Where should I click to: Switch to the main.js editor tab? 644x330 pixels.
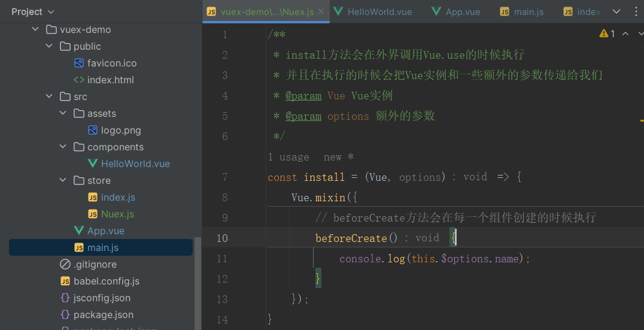point(522,11)
